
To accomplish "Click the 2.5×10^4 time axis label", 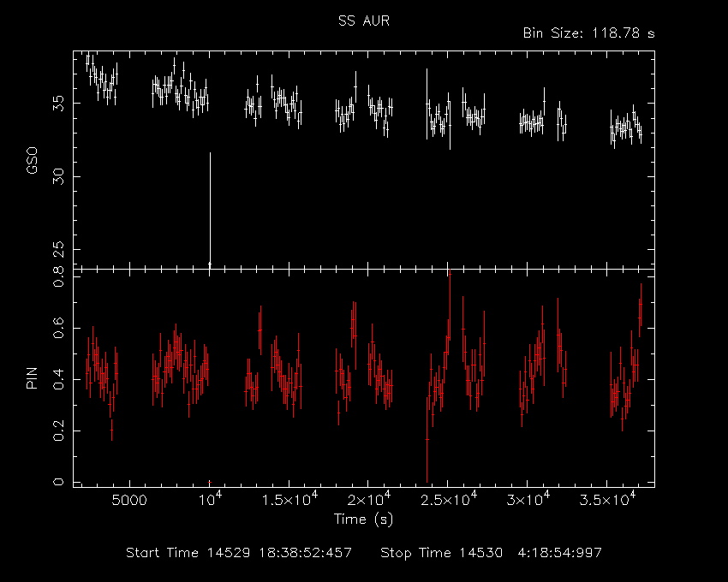I will (448, 499).
